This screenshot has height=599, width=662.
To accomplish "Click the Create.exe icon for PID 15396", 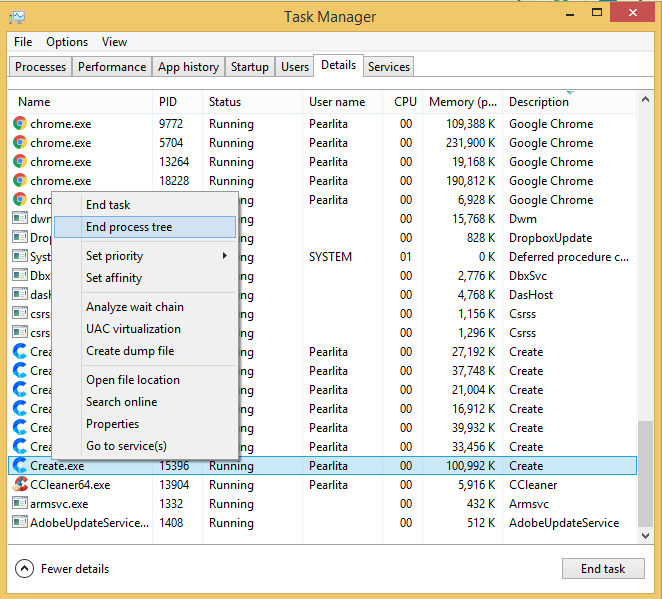I will (20, 465).
